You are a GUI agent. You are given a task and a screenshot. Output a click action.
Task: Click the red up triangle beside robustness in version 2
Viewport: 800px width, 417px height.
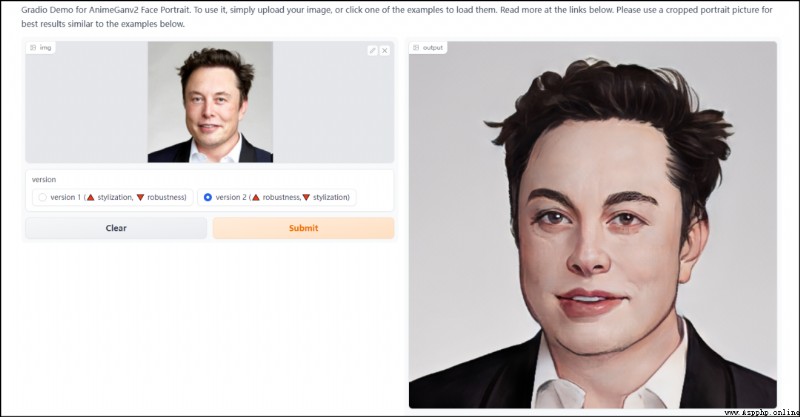tap(256, 198)
